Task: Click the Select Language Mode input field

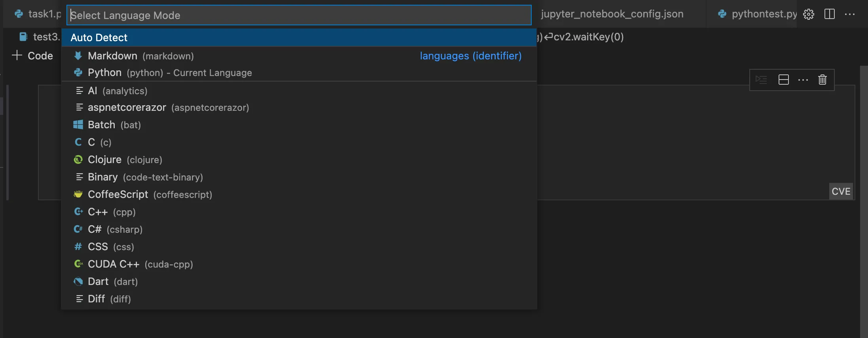Action: pyautogui.click(x=299, y=15)
